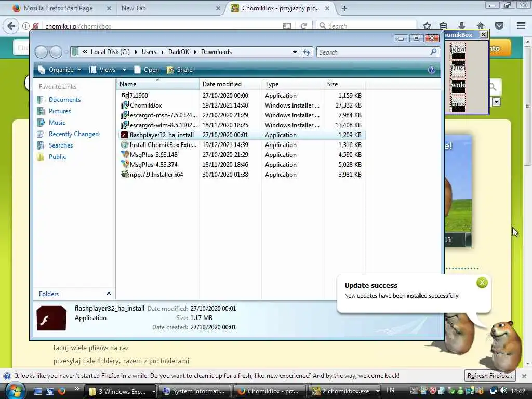This screenshot has width=532, height=399.
Task: Expand the address bar history dropdown
Action: coord(295,52)
